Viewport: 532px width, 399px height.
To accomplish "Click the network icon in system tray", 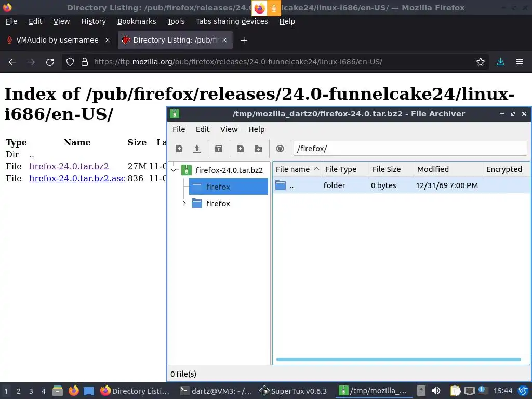I will pos(470,391).
